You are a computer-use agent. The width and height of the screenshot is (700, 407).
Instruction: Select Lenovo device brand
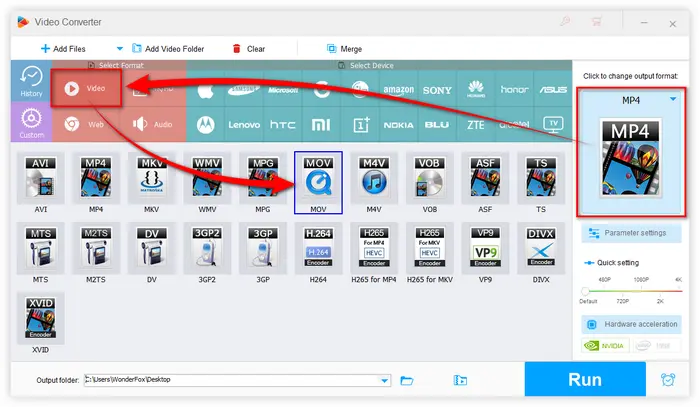click(244, 125)
